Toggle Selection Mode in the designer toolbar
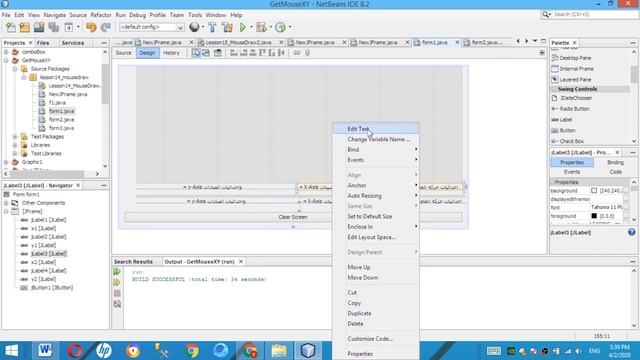The image size is (640, 360). click(196, 53)
